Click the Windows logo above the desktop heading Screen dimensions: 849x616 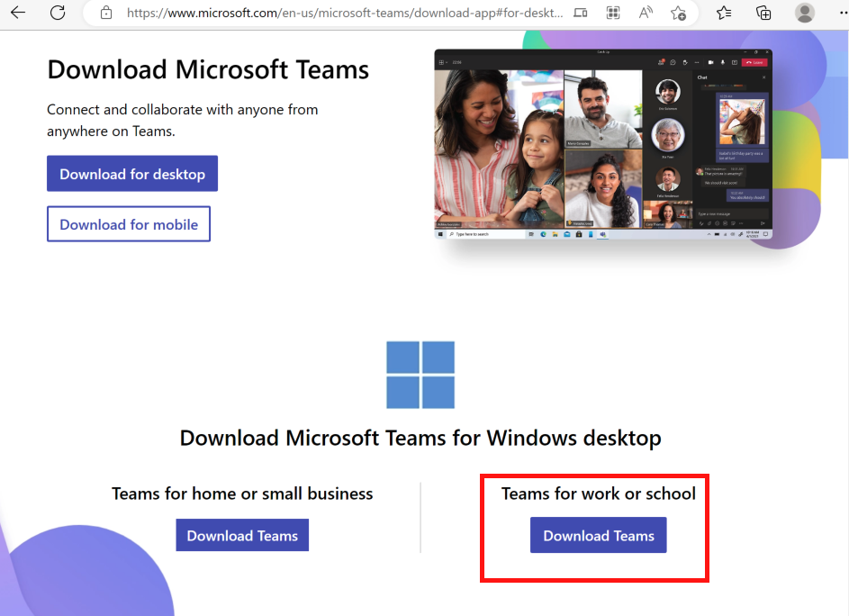point(420,375)
